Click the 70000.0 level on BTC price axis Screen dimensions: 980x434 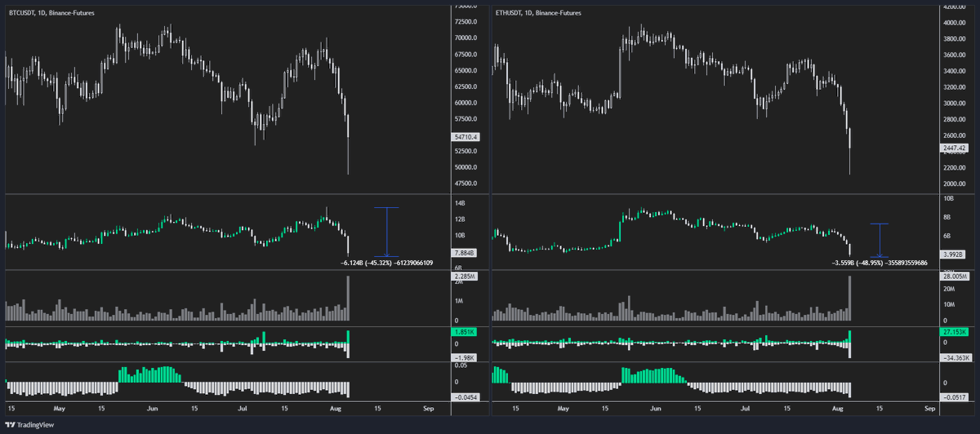[466, 38]
